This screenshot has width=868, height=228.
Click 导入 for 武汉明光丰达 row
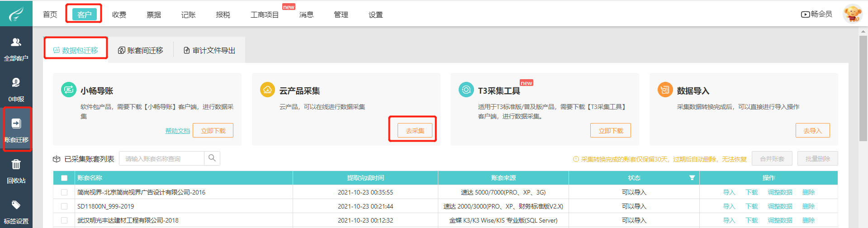pyautogui.click(x=729, y=220)
